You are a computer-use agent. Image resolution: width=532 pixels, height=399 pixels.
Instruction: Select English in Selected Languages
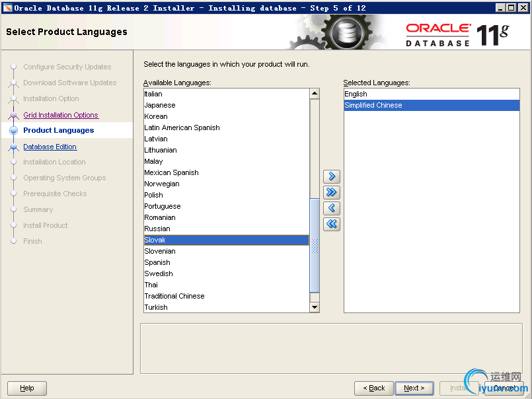click(432, 94)
